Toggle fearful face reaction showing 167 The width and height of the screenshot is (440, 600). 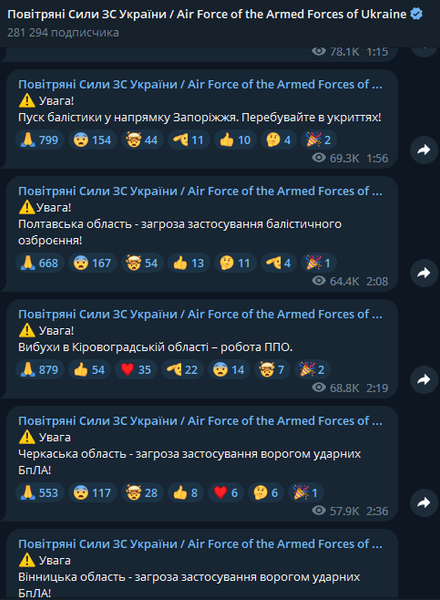[x=93, y=263]
